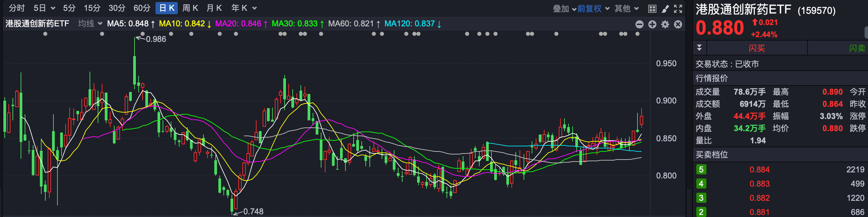The width and height of the screenshot is (868, 217).
Task: Select the paintbrush drawing tool
Action: click(x=665, y=9)
